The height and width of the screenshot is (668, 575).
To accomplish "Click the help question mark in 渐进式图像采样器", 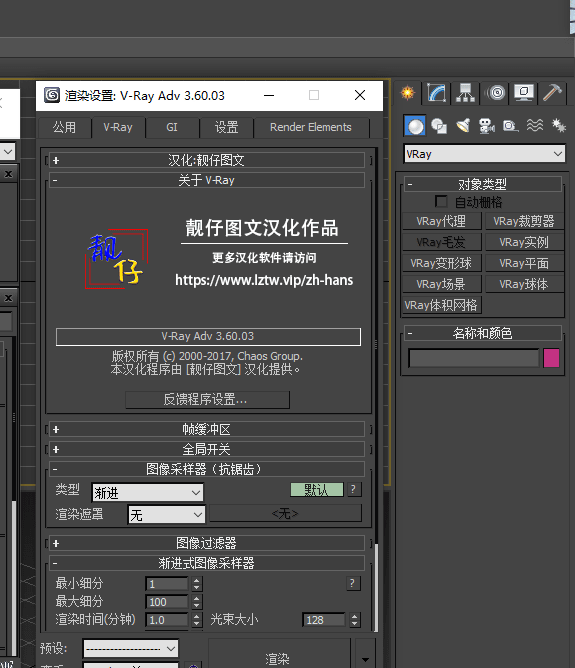I will coord(352,583).
